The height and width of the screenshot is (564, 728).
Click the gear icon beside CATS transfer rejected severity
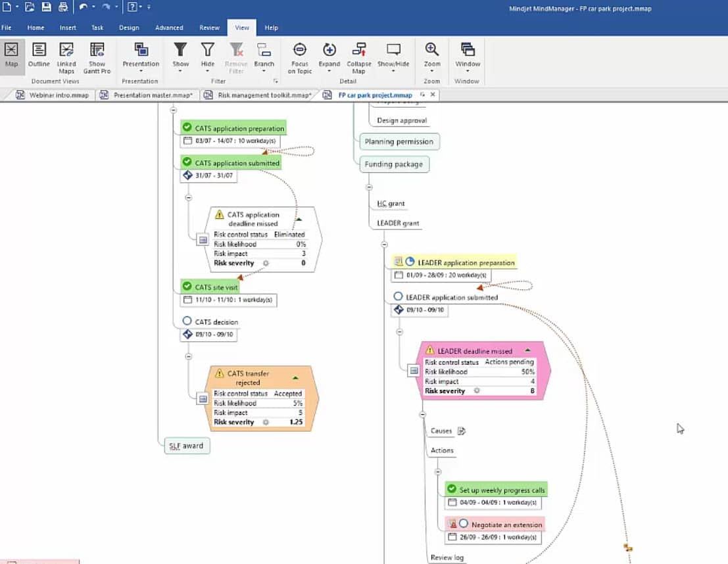(x=266, y=422)
